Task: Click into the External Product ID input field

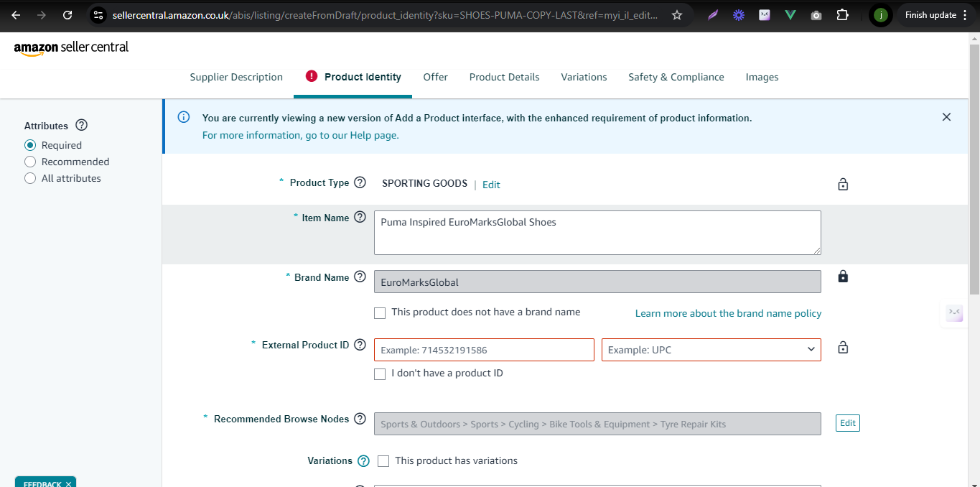Action: click(x=484, y=350)
